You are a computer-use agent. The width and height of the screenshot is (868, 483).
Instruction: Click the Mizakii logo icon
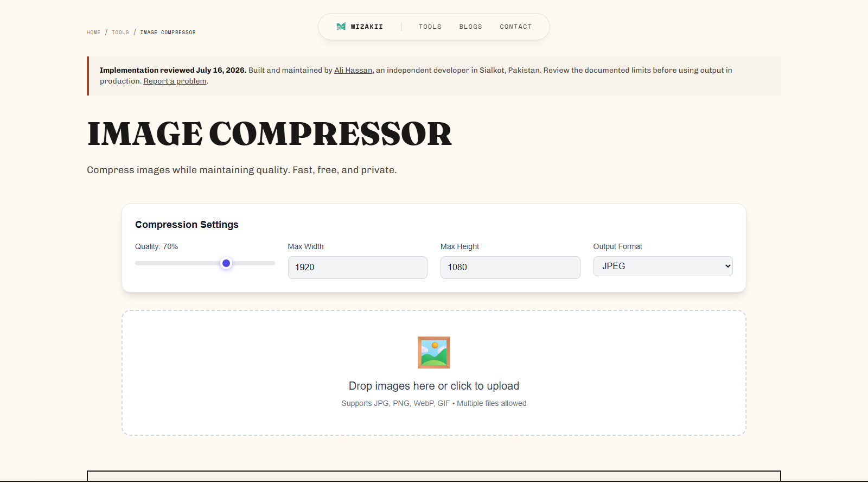click(x=341, y=27)
